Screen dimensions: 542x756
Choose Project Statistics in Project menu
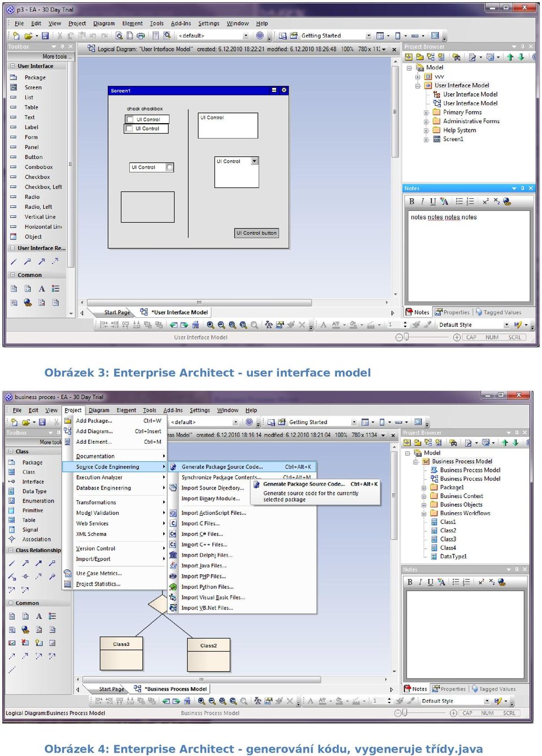tap(98, 584)
